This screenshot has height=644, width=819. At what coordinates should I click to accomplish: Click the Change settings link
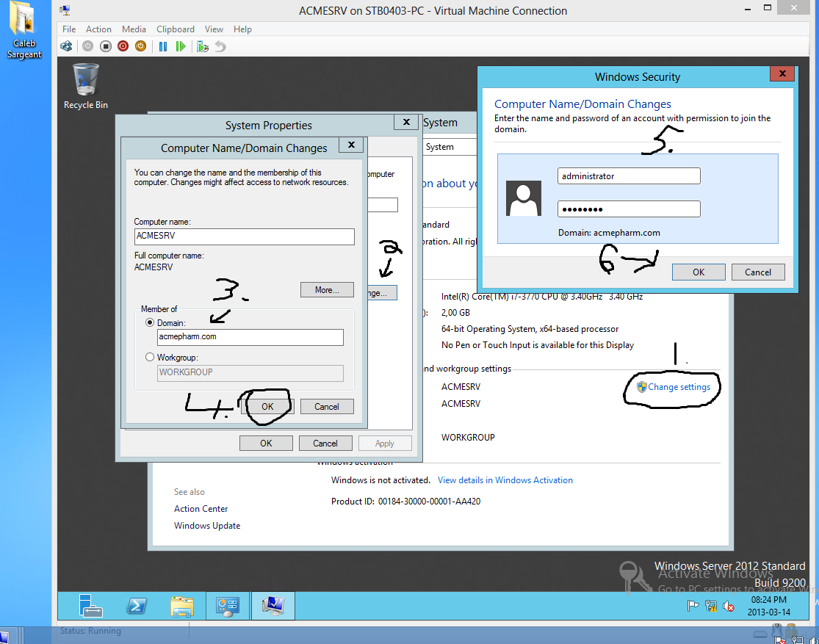click(x=679, y=387)
